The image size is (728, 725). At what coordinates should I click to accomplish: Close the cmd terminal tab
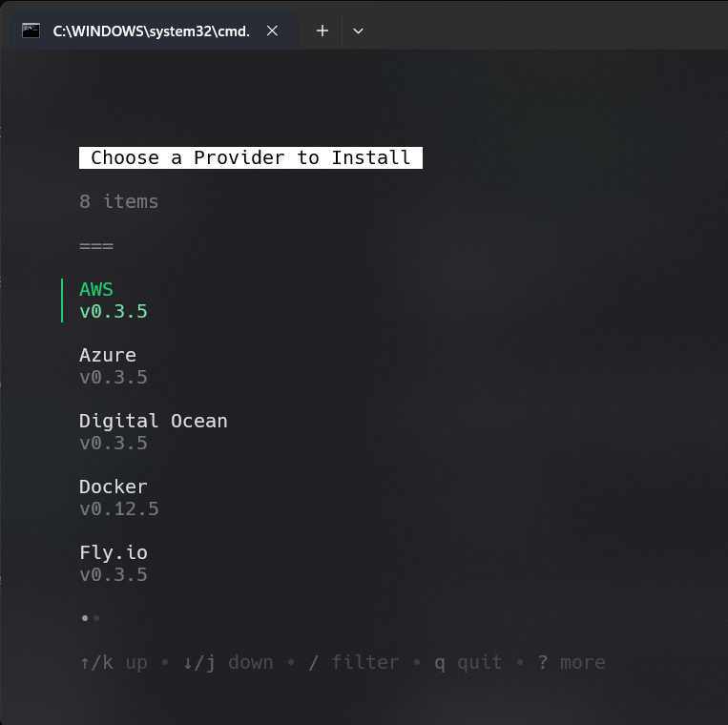[272, 31]
